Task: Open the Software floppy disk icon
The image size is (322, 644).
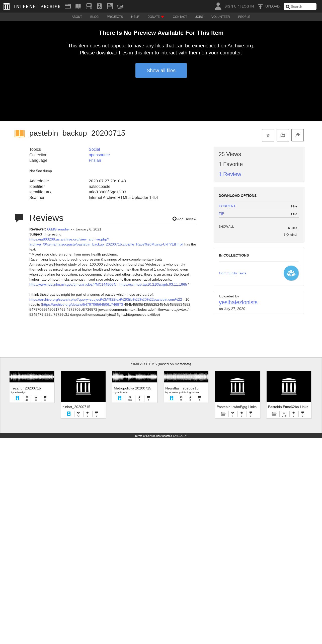Action: pos(110,6)
